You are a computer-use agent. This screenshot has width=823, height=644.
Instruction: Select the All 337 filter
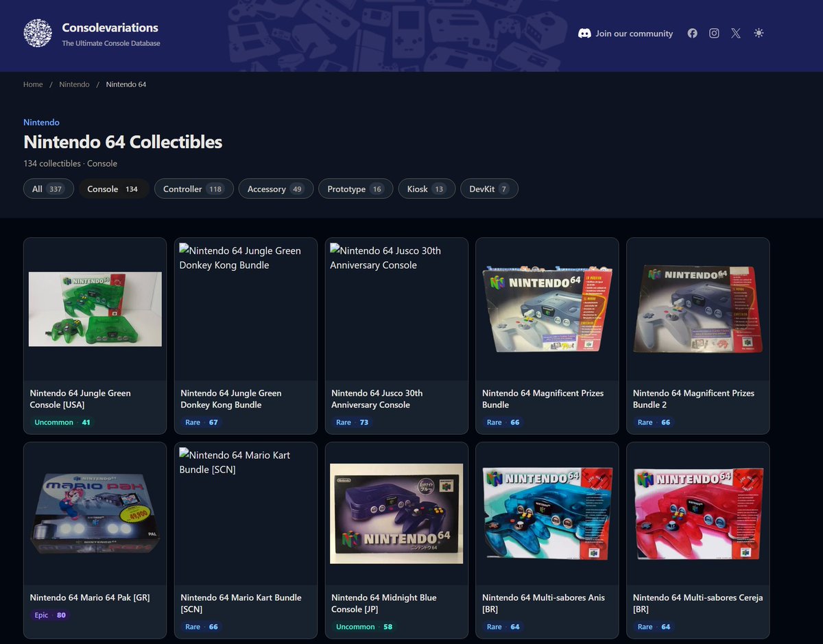pos(49,189)
